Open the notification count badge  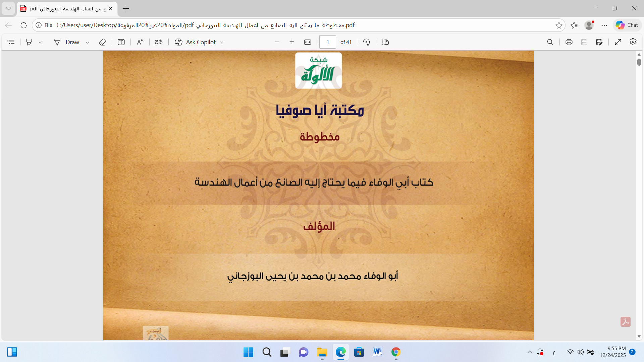click(x=632, y=352)
